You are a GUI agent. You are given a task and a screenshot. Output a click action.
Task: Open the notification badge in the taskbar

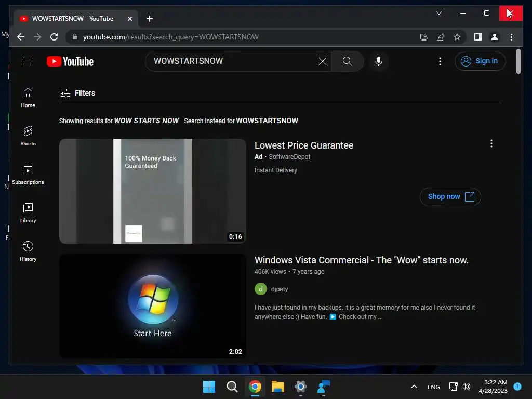517,386
